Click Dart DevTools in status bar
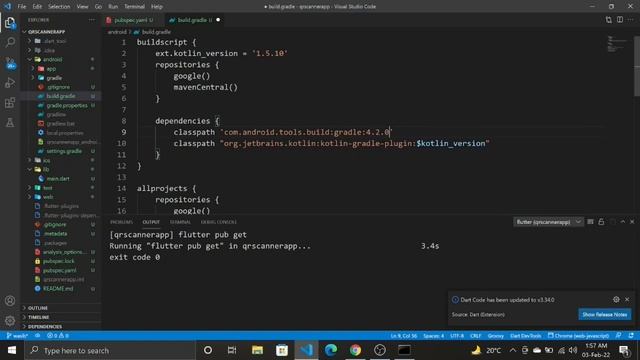This screenshot has height=360, width=640. (526, 336)
